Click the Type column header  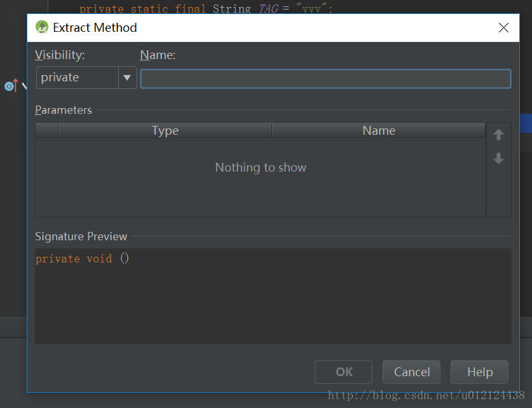coord(165,130)
